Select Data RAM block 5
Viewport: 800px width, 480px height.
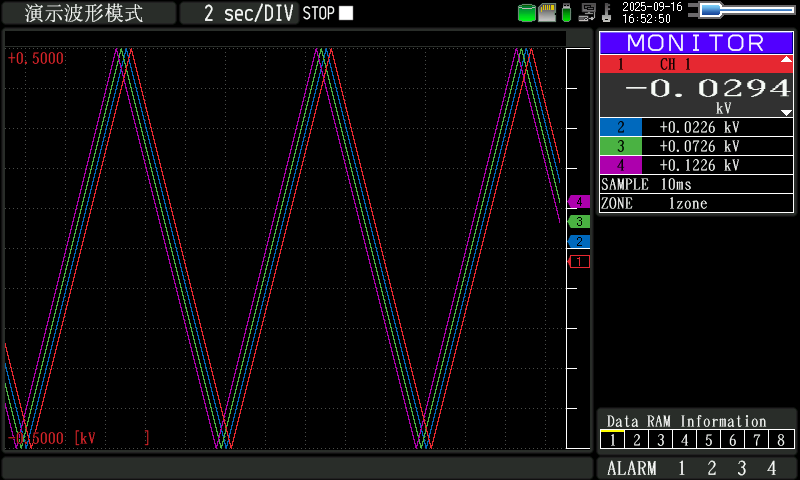click(x=709, y=439)
